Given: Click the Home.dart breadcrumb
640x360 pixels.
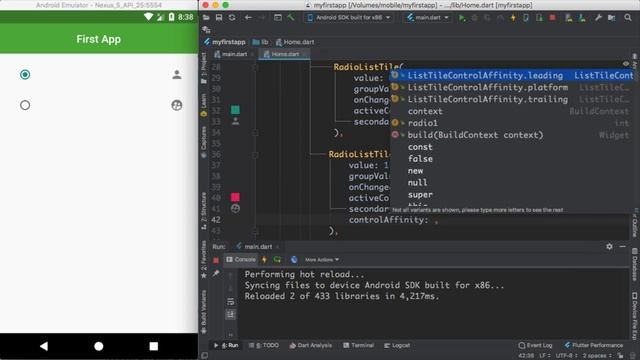Looking at the screenshot, I should [x=295, y=42].
